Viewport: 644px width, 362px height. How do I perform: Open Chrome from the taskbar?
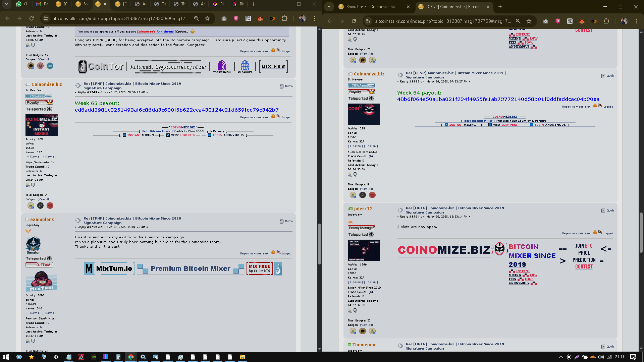coord(131,357)
